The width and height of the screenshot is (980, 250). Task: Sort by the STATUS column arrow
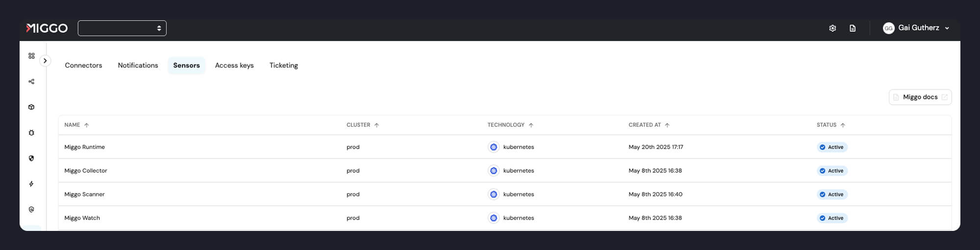(x=843, y=125)
